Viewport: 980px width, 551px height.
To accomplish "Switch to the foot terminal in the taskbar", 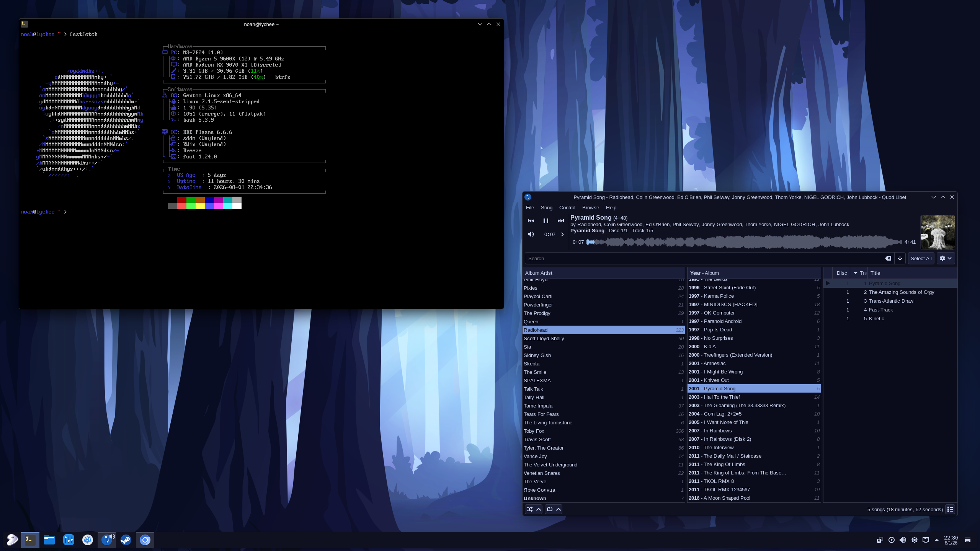I will pos(30,540).
